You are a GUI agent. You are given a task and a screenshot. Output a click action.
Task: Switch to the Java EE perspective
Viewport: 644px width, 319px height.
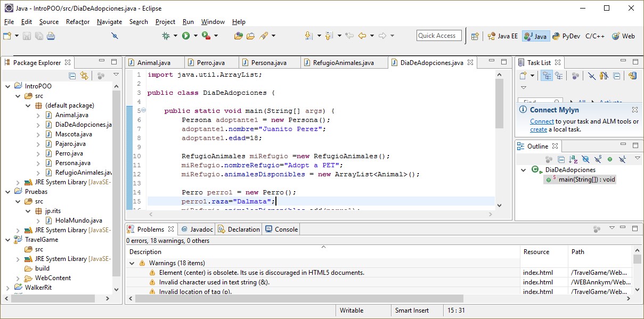tap(502, 36)
